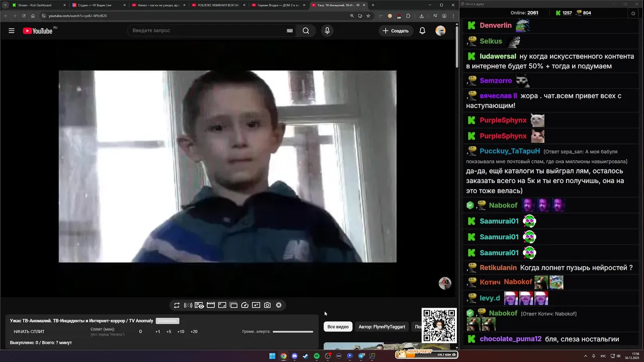This screenshot has height=362, width=644.
Task: Click the window-with-eye icon in player toolbar
Action: coord(199,305)
